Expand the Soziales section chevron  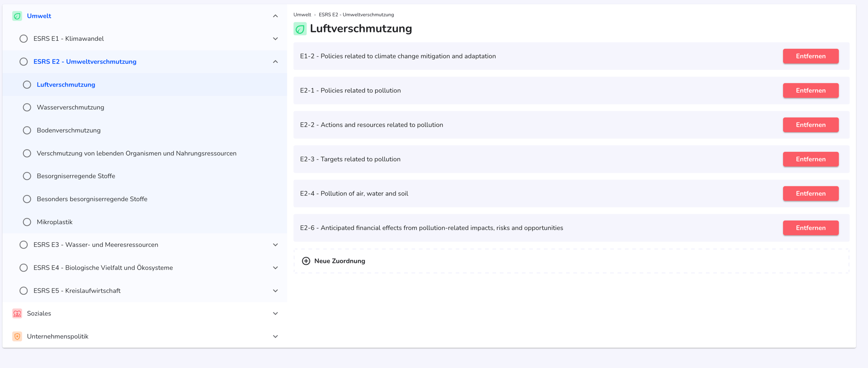click(x=275, y=313)
